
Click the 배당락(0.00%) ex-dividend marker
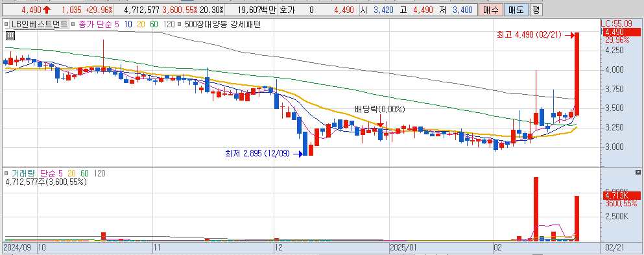[380, 110]
